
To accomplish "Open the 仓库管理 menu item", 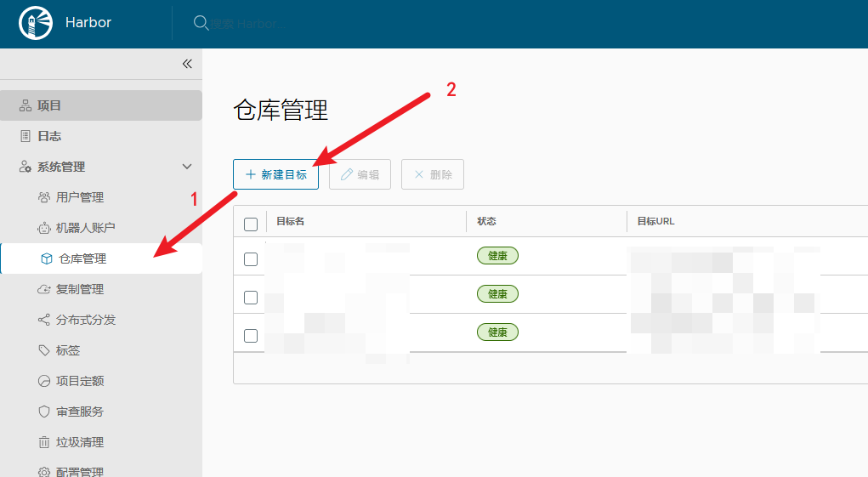I will coord(82,258).
